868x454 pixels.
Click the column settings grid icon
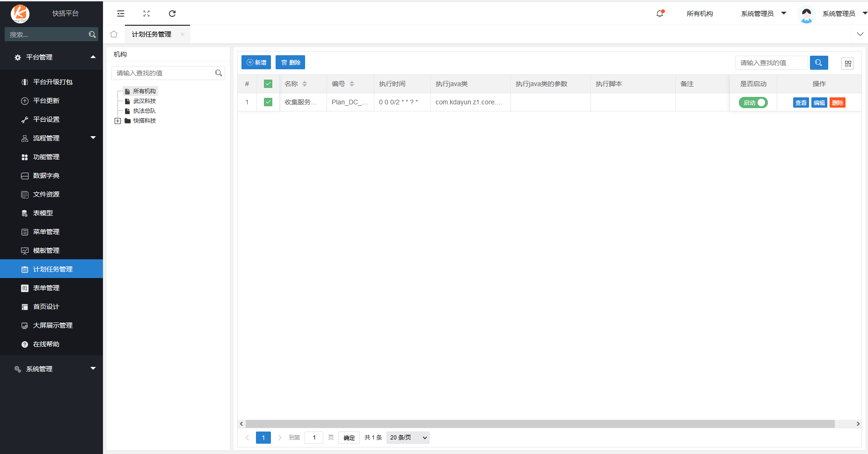click(847, 63)
